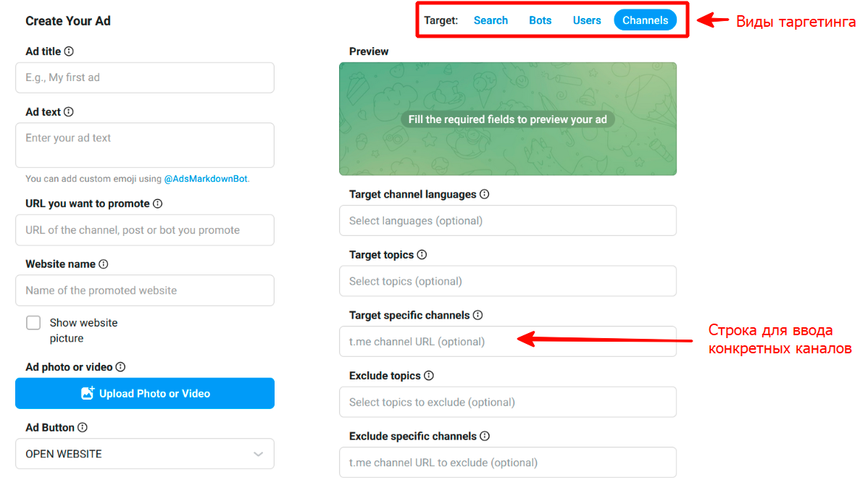Click the info icon next to Ad title
Image resolution: width=868 pixels, height=480 pixels.
(x=68, y=51)
